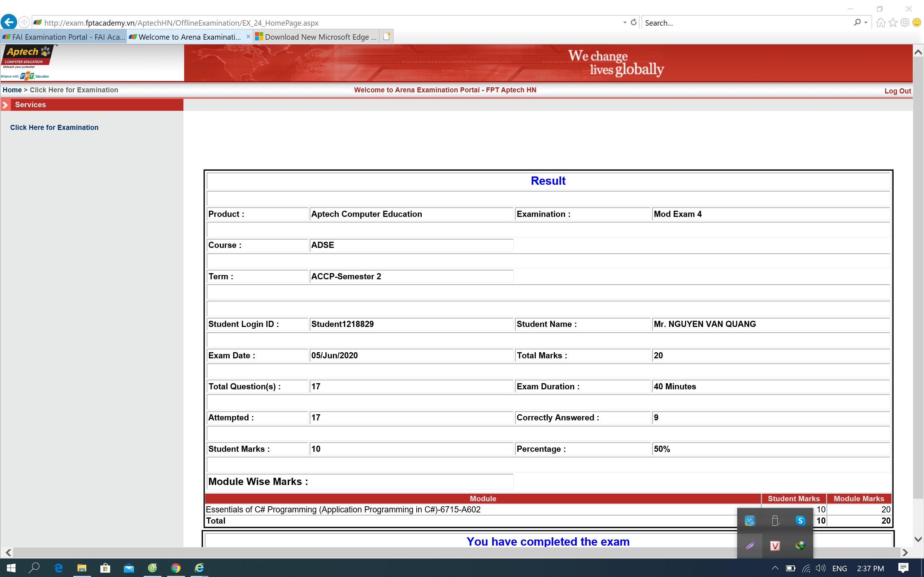Open green Cốc Cốc browser taskbar icon
The height and width of the screenshot is (577, 924).
tap(152, 568)
